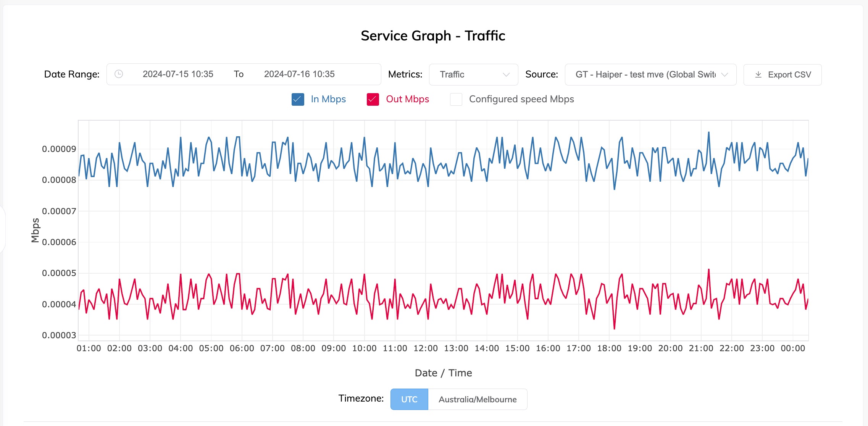
Task: Click the Out Mbps legend label
Action: coord(407,99)
